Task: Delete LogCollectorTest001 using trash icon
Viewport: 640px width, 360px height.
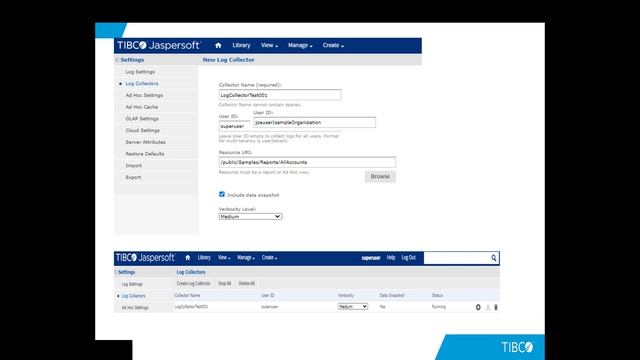Action: click(496, 307)
